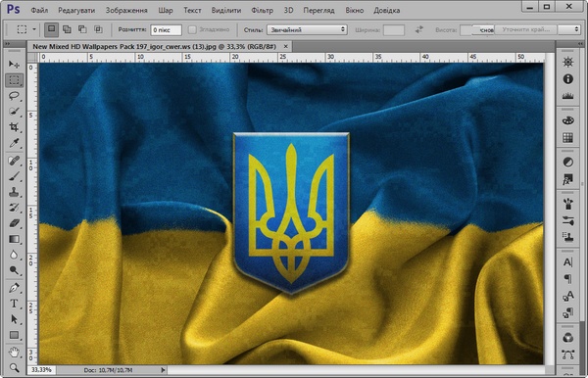Toggle the Згладжено anti-alias checkbox
This screenshot has width=588, height=378.
pyautogui.click(x=192, y=29)
